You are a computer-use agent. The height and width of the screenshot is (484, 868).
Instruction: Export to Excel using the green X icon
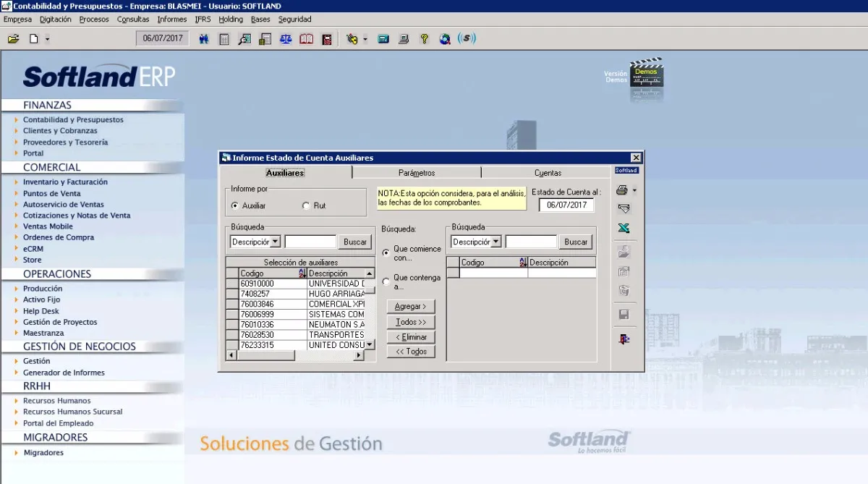(624, 229)
